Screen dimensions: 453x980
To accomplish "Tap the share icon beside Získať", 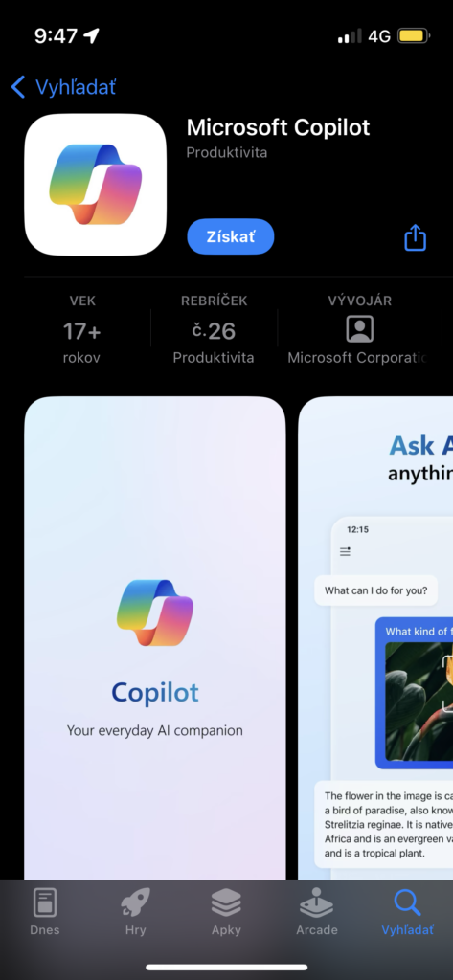I will click(415, 237).
